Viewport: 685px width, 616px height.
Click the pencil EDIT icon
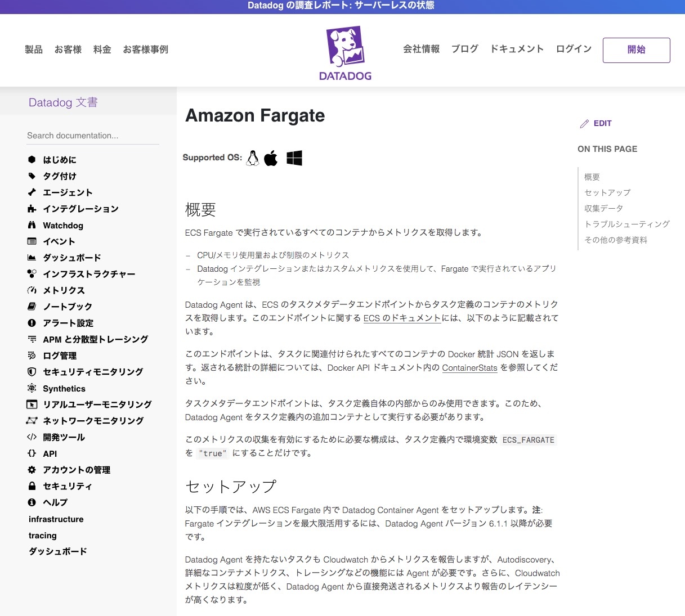tap(584, 124)
